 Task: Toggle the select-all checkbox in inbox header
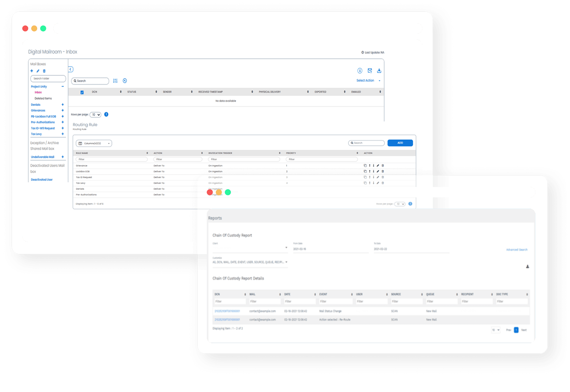pos(82,92)
